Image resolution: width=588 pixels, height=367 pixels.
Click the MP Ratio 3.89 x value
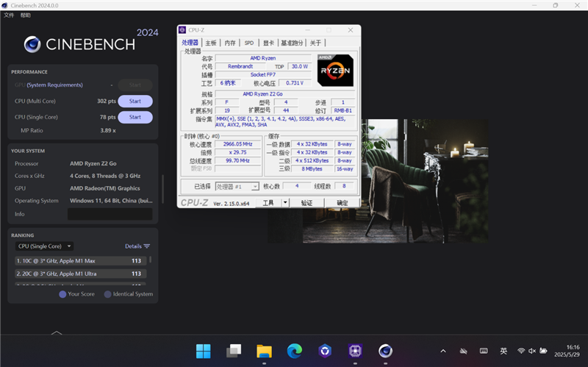(x=108, y=131)
